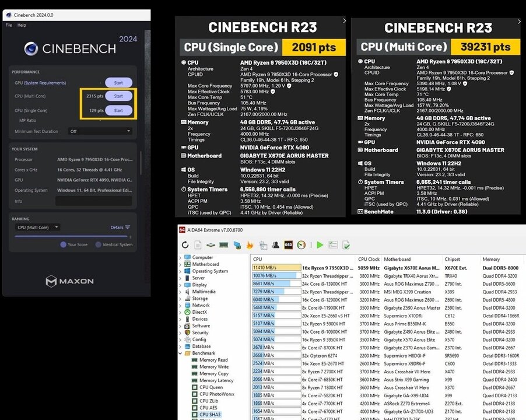Open the Cinebench File menu
526x420 pixels.
[9, 26]
